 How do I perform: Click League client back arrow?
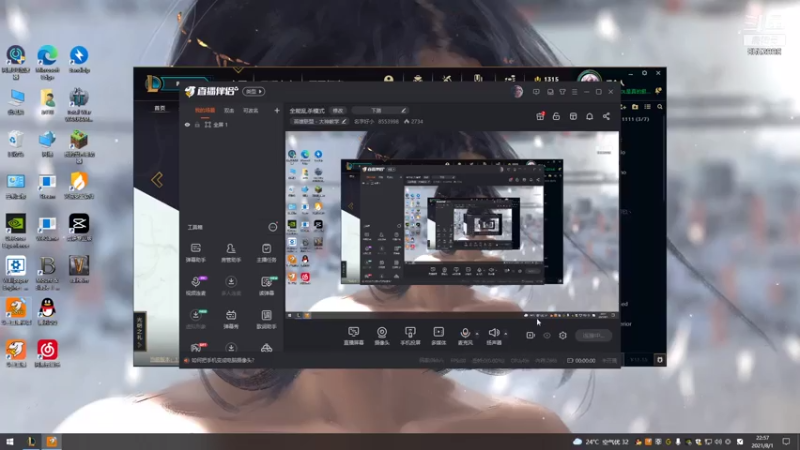tap(157, 180)
